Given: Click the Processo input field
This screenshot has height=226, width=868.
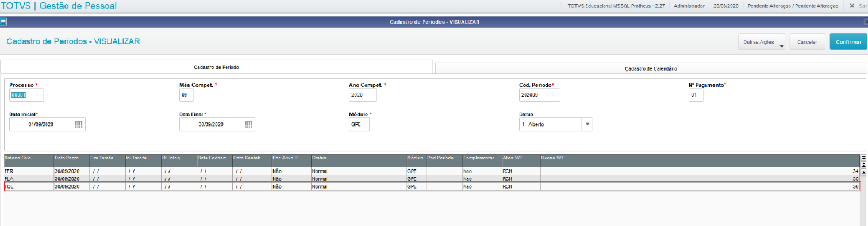Looking at the screenshot, I should pyautogui.click(x=26, y=95).
